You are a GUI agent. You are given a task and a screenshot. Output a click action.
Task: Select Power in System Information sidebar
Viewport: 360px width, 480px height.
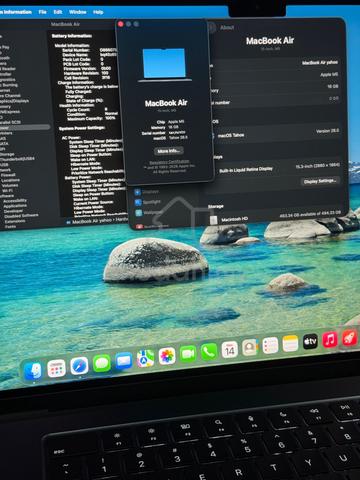24,127
